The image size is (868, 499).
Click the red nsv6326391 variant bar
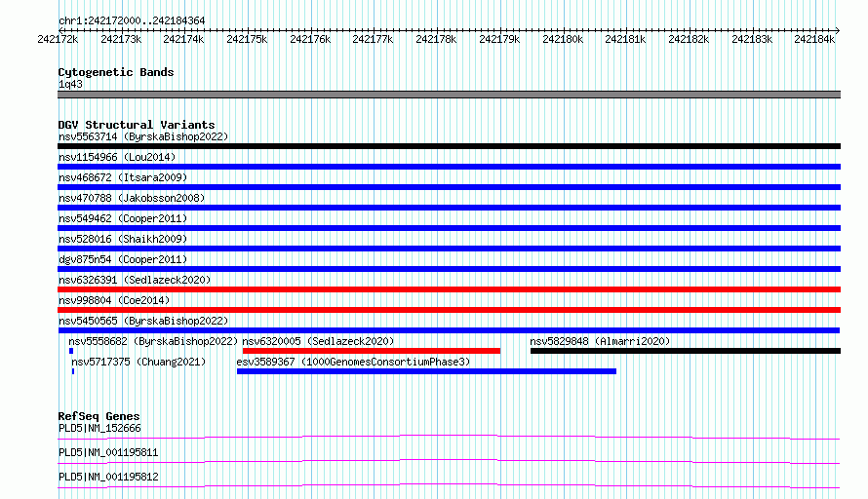tap(449, 289)
